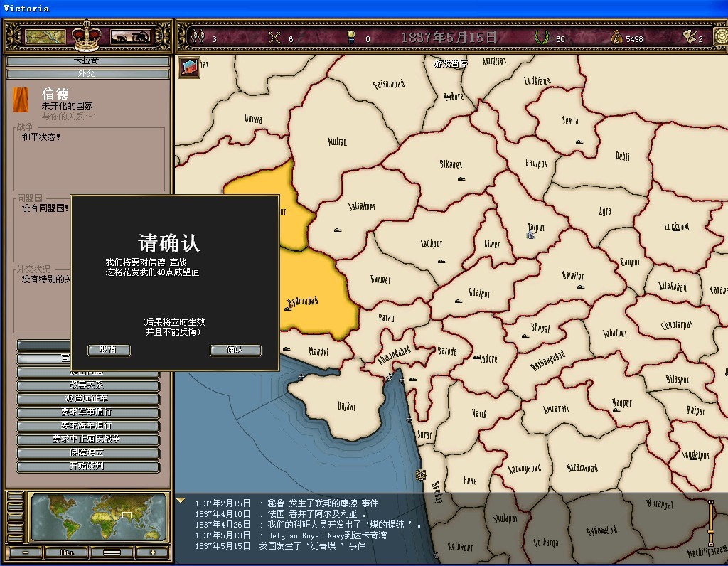Zoom in with the plus button below minimap

153,552
